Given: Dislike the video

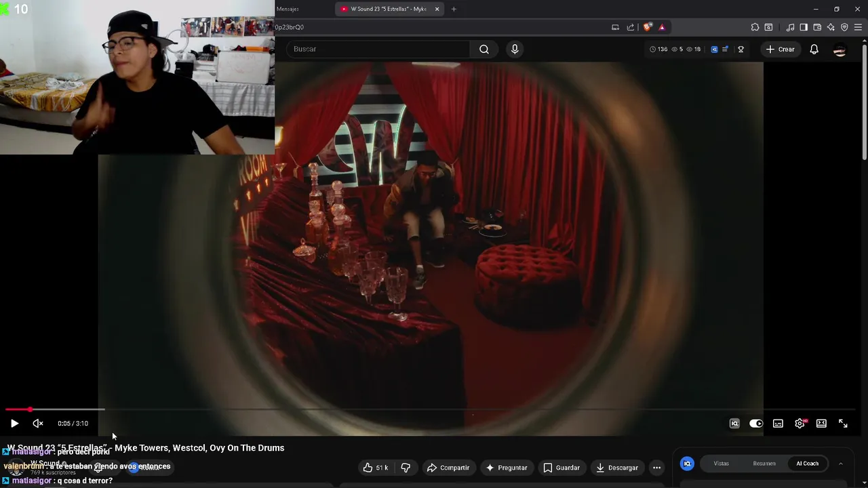Looking at the screenshot, I should 406,468.
